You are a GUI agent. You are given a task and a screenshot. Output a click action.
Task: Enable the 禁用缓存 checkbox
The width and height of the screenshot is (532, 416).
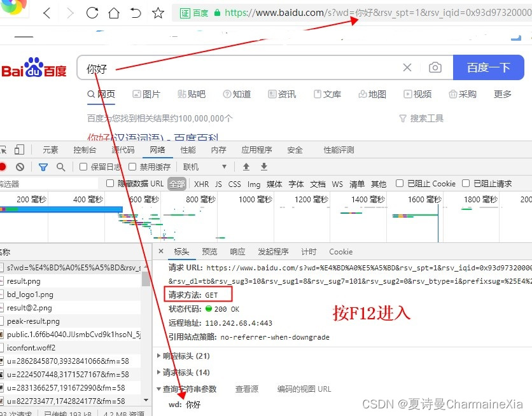tap(132, 167)
